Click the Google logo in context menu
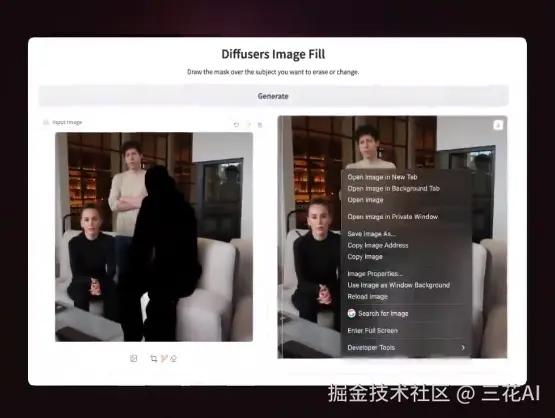555x418 pixels. pos(351,313)
